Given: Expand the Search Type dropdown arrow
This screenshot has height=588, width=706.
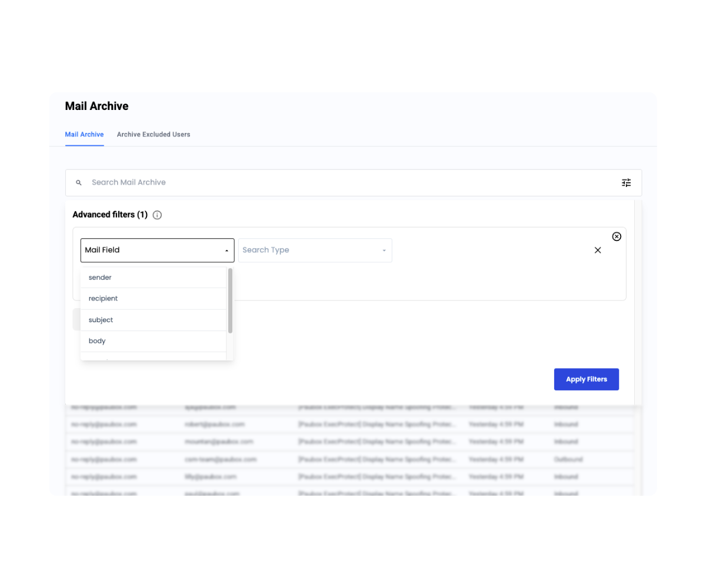Looking at the screenshot, I should coord(384,250).
